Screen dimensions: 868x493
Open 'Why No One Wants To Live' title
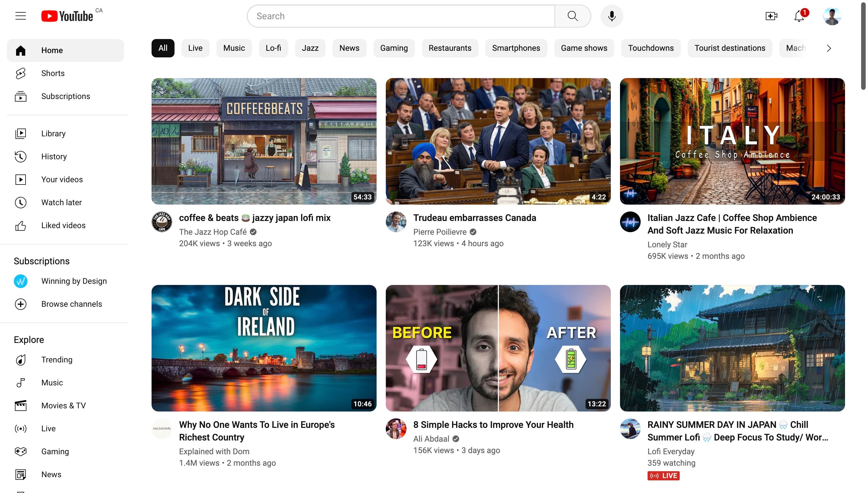[x=257, y=431]
